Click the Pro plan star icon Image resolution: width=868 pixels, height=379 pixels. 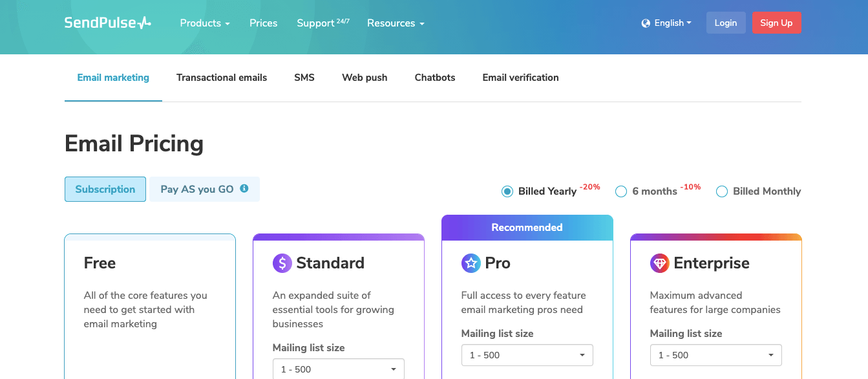[x=471, y=263]
